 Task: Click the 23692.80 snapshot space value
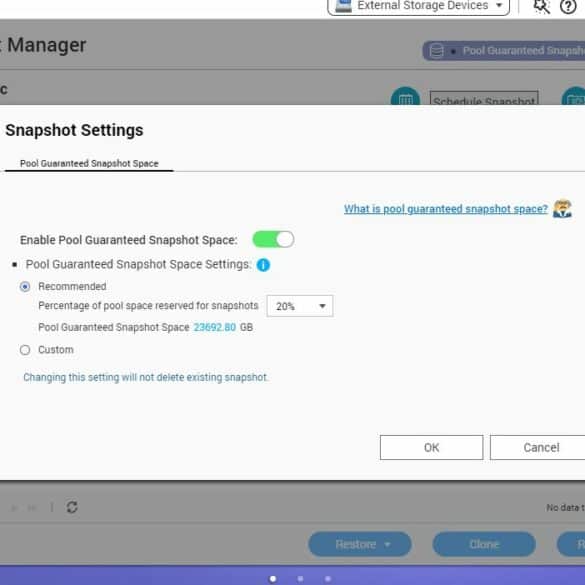[x=215, y=327]
